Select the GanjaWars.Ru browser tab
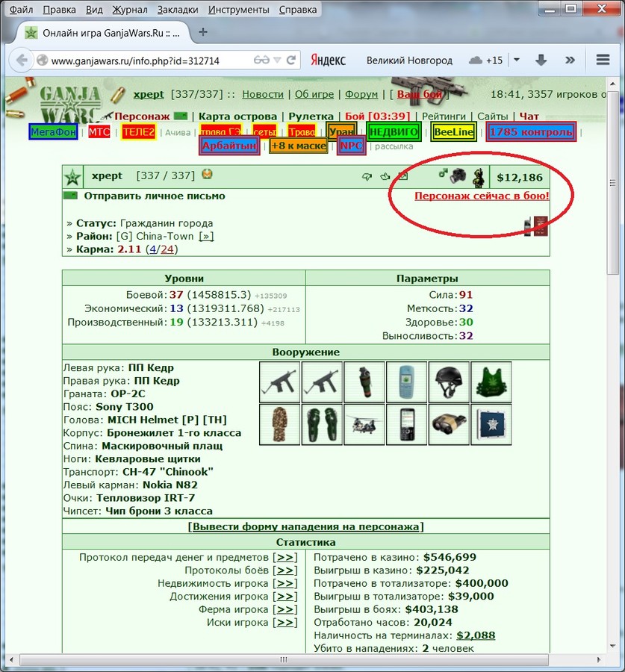The image size is (625, 672). point(103,33)
